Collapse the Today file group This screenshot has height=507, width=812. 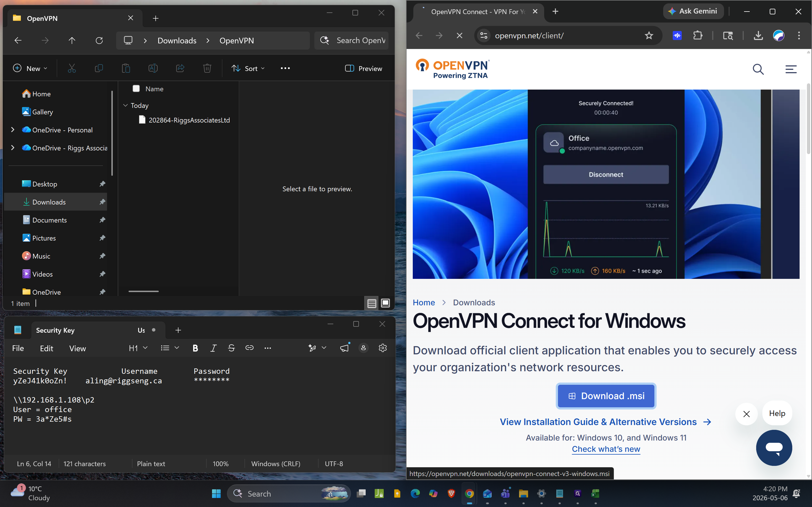[125, 105]
